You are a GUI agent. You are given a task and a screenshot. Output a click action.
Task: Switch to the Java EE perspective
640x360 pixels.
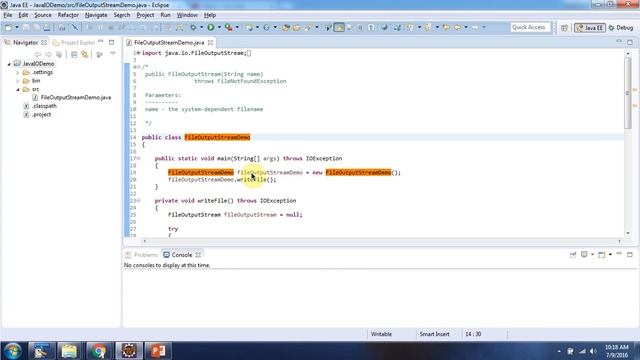click(590, 28)
